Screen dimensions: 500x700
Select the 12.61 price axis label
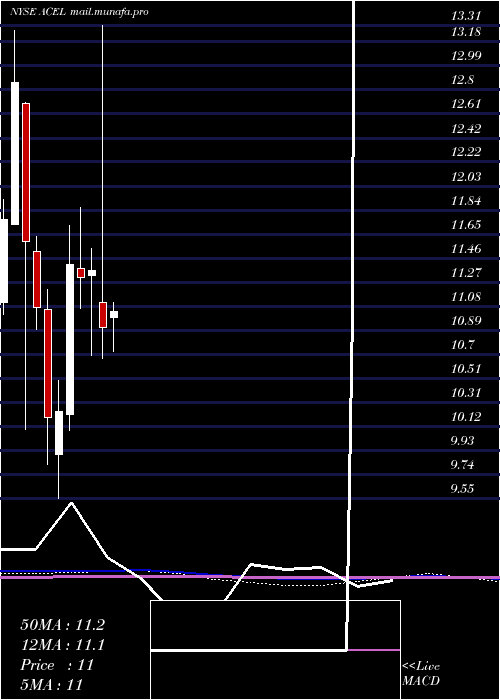[x=466, y=104]
